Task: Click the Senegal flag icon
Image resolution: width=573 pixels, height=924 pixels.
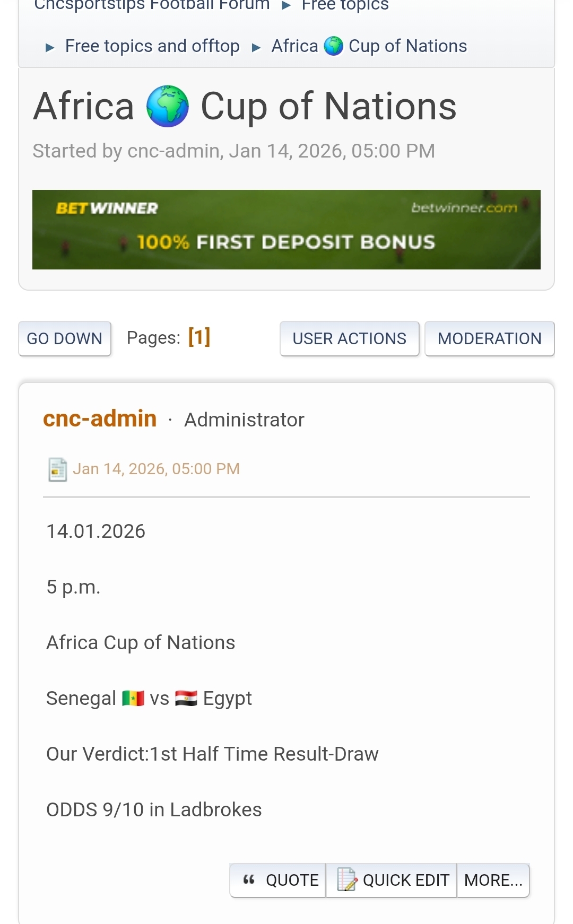Action: click(x=133, y=698)
